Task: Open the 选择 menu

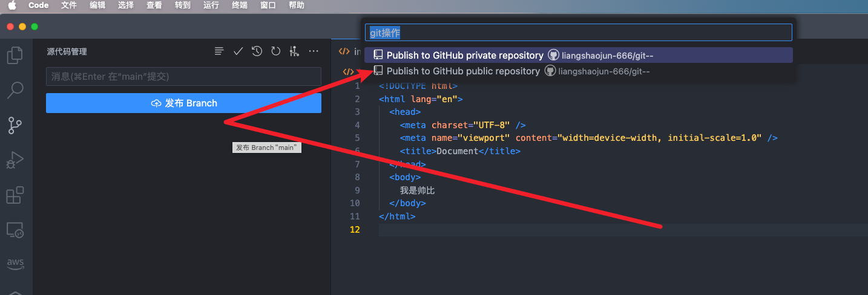Action: click(126, 5)
